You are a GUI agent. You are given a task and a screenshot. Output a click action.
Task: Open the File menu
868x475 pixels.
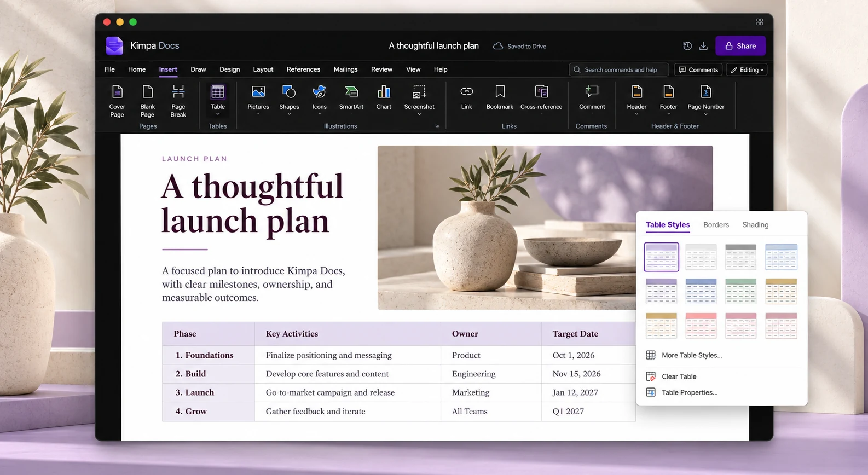pos(109,69)
